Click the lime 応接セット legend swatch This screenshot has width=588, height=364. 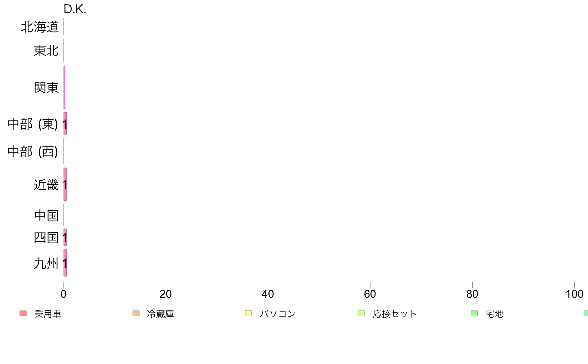pos(361,313)
